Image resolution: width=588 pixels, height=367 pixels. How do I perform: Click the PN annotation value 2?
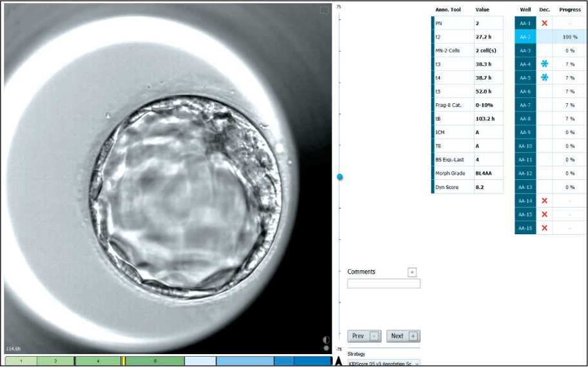click(488, 23)
